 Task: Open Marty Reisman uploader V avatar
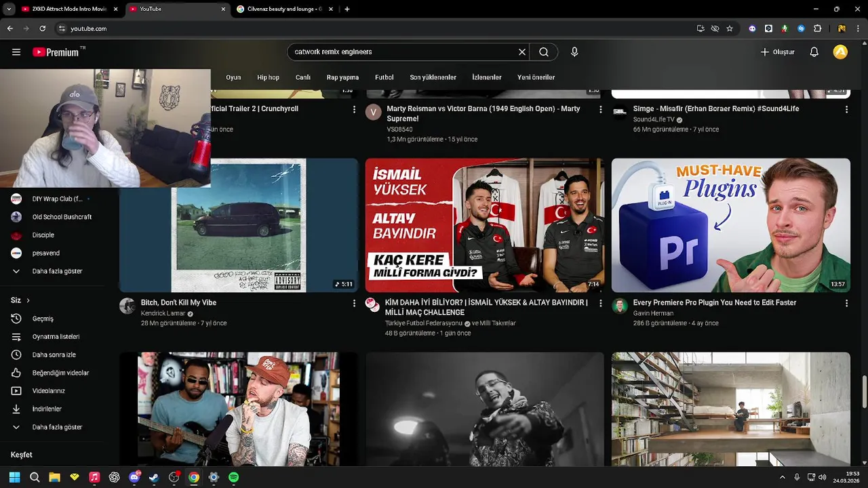tap(374, 112)
